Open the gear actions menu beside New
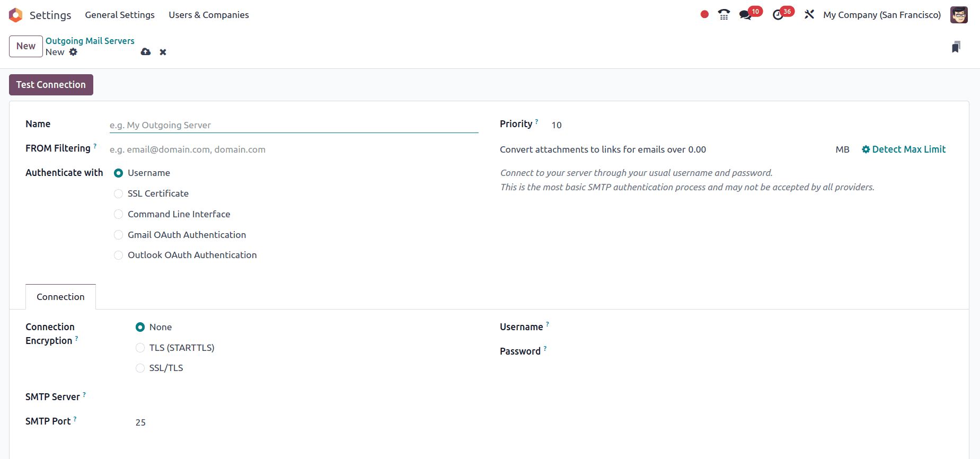 (73, 52)
